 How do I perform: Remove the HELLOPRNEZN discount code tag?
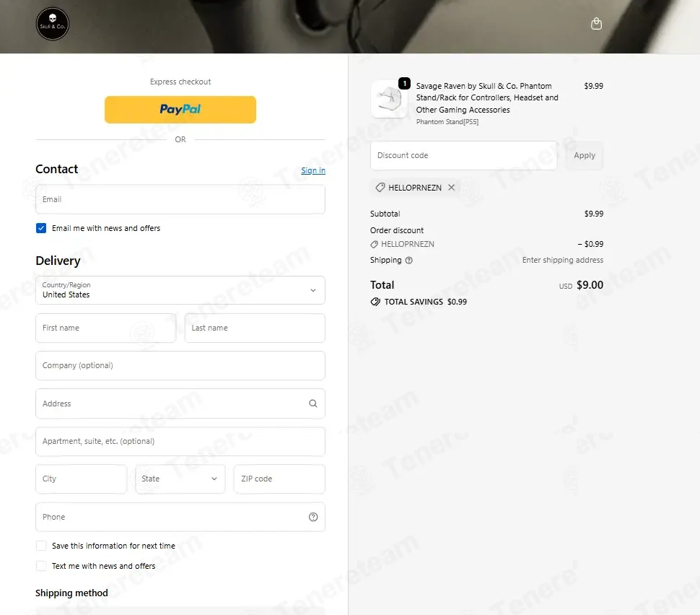[451, 188]
